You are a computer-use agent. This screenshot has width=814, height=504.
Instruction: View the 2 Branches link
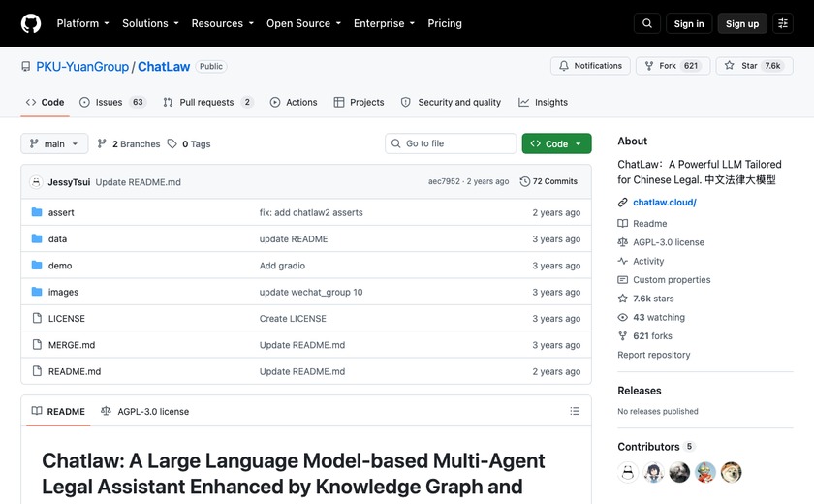point(129,143)
